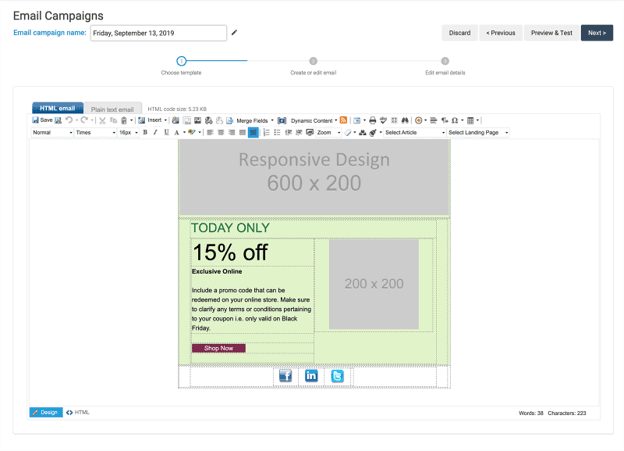Click the paragraph formatting marks icon

tap(445, 120)
